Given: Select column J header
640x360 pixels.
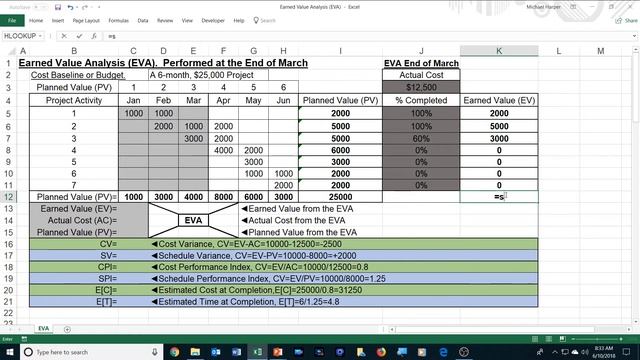Looking at the screenshot, I should click(x=421, y=51).
